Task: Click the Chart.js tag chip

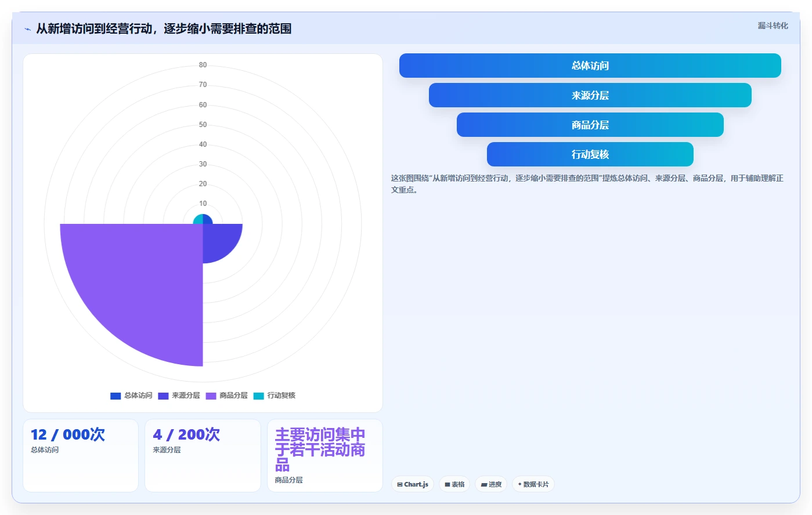Action: point(413,484)
